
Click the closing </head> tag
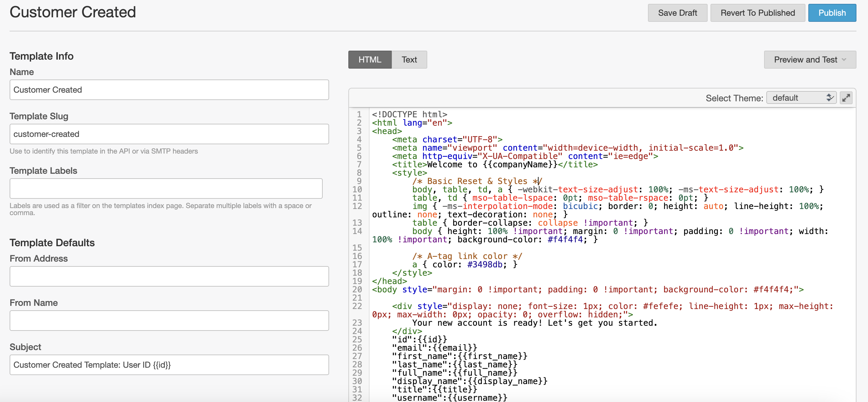click(389, 281)
